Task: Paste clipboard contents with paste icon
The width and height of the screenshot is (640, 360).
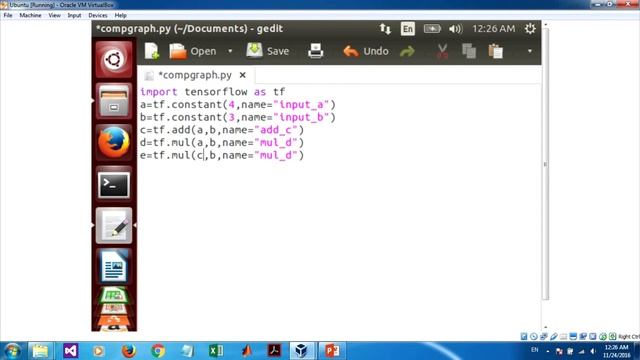Action: (496, 51)
